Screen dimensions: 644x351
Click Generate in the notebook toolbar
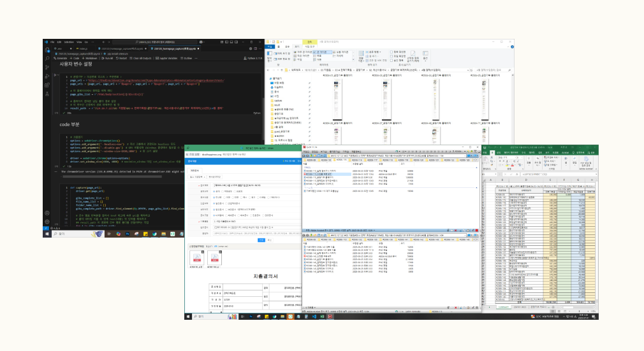(x=61, y=59)
